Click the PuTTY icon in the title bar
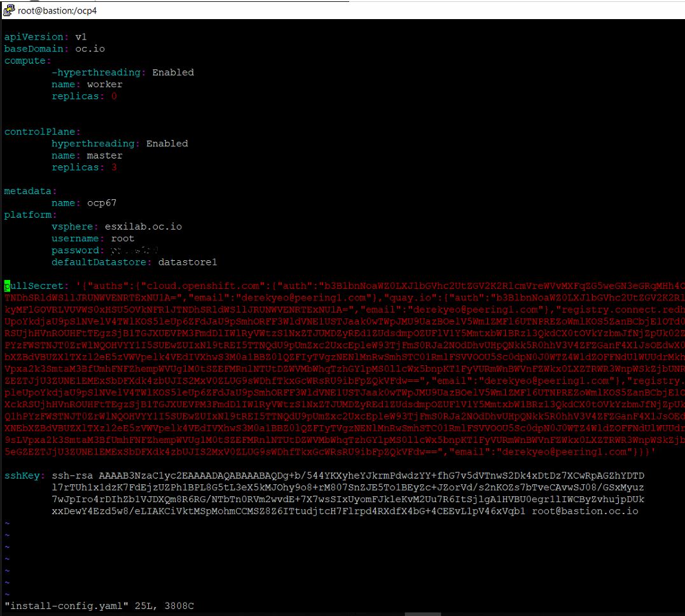 click(9, 10)
